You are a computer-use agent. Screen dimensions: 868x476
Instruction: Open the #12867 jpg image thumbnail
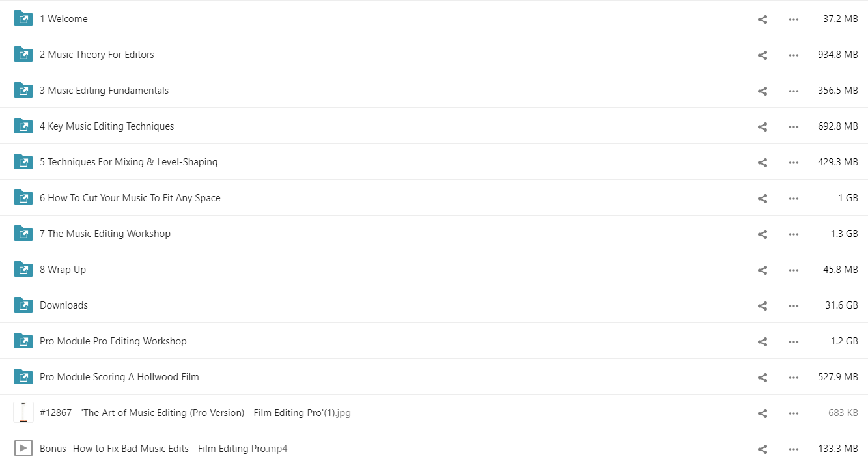pos(23,413)
